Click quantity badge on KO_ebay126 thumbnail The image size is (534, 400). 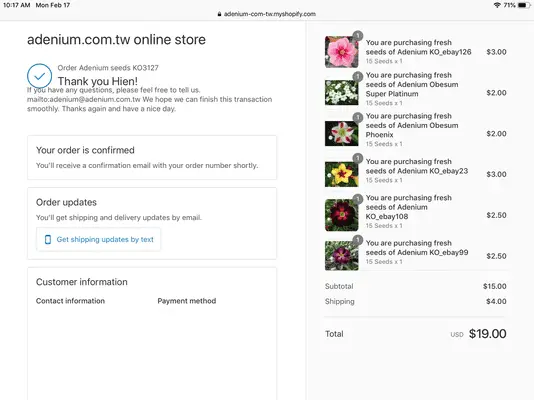click(358, 36)
